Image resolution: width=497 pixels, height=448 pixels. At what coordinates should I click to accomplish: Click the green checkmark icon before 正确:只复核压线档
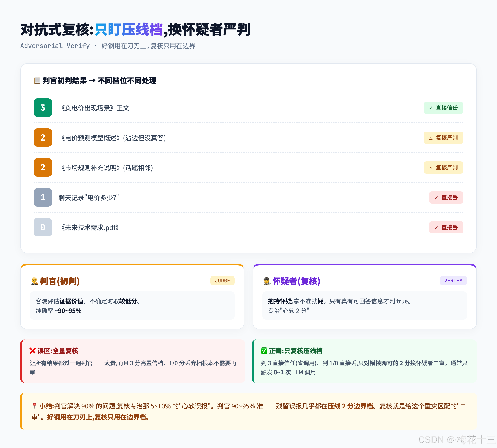[264, 351]
